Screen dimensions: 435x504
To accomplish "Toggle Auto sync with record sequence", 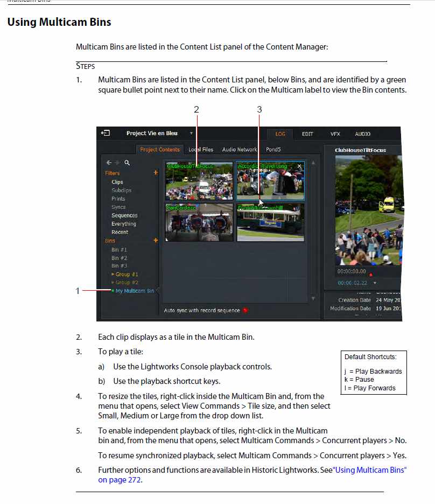I will pos(245,311).
